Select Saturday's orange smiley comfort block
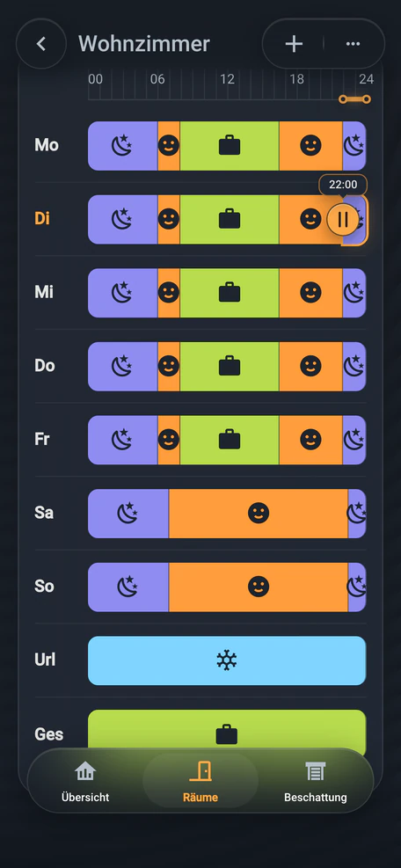The image size is (401, 868). click(x=259, y=514)
